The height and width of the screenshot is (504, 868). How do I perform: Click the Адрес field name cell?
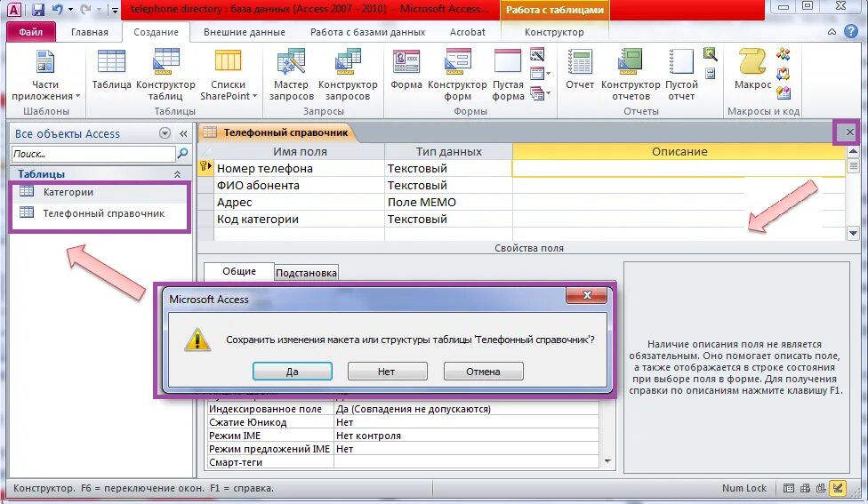[299, 202]
